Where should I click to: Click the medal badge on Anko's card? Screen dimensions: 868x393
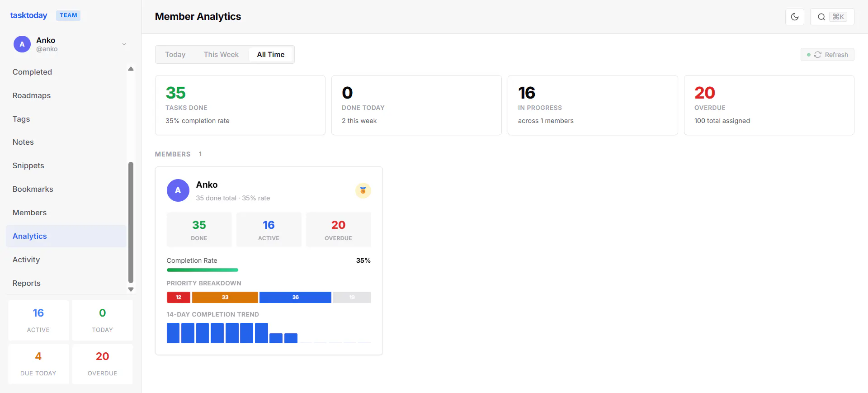(363, 190)
